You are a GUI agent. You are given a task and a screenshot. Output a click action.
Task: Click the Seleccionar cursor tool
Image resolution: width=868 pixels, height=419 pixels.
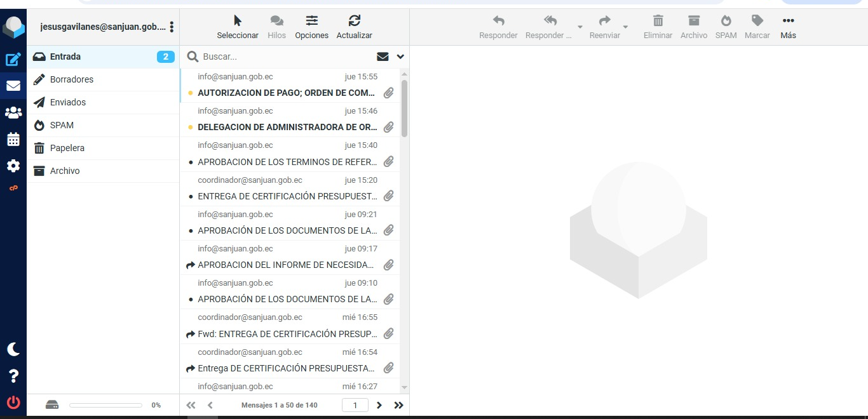pyautogui.click(x=238, y=26)
